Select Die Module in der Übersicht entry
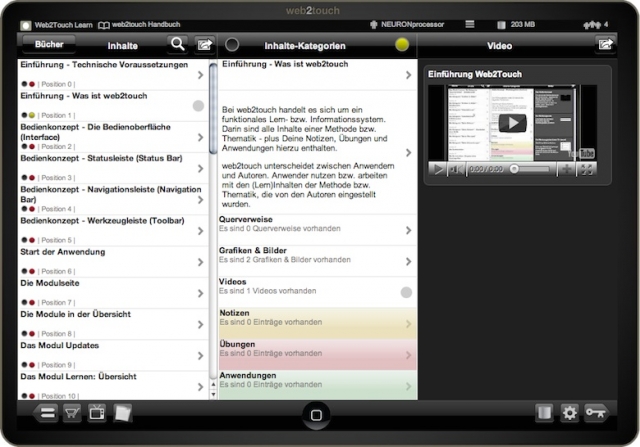The width and height of the screenshot is (640, 447). [x=113, y=324]
